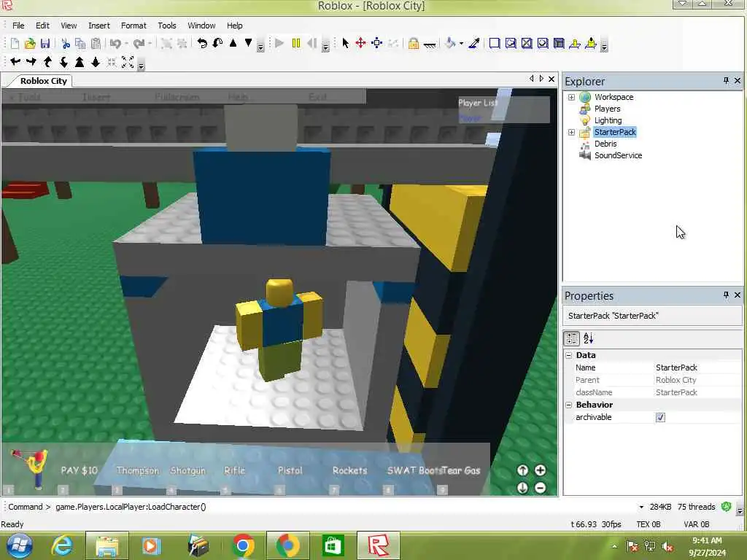Viewport: 747px width, 560px height.
Task: Pan camera right with the right arrow icon
Action: (x=31, y=61)
